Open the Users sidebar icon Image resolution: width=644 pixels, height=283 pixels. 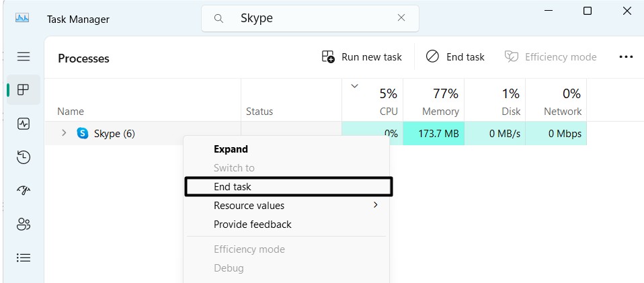pyautogui.click(x=24, y=225)
